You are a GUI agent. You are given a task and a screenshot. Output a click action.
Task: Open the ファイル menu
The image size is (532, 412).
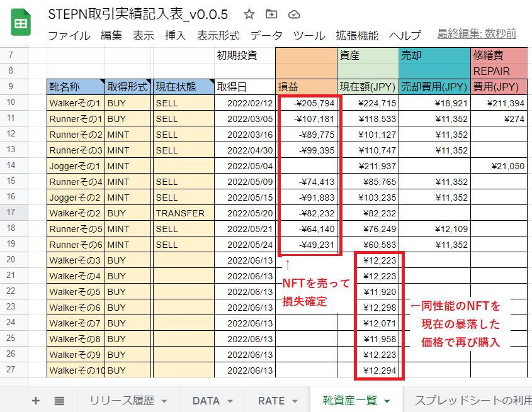(x=69, y=35)
